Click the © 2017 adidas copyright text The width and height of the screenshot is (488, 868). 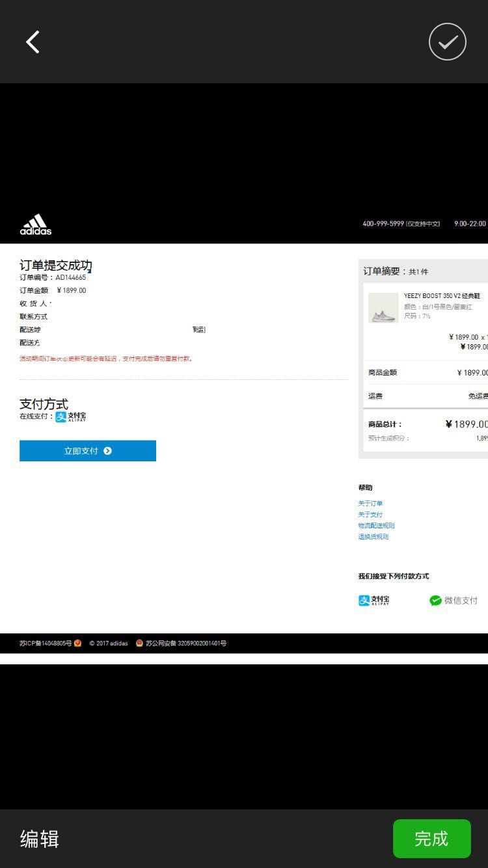pos(109,644)
